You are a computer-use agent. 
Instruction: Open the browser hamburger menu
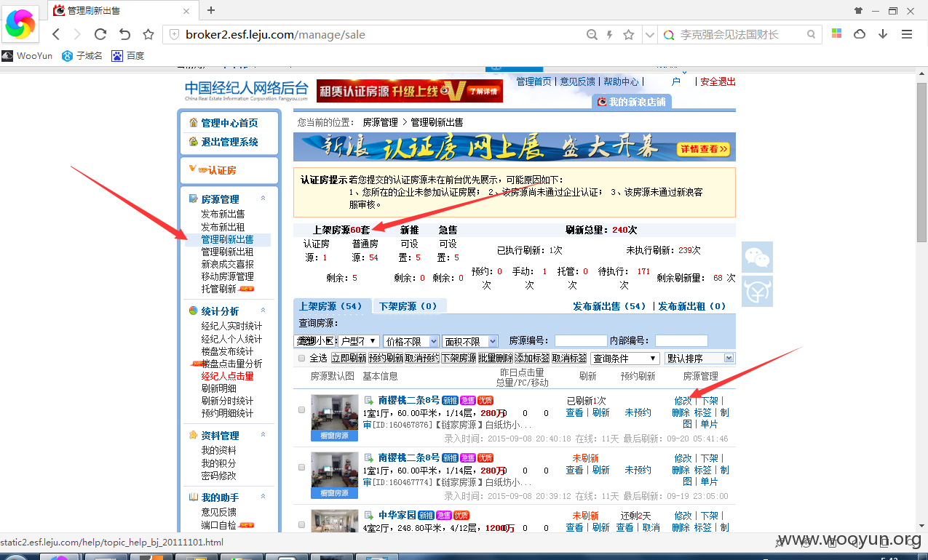[x=907, y=34]
